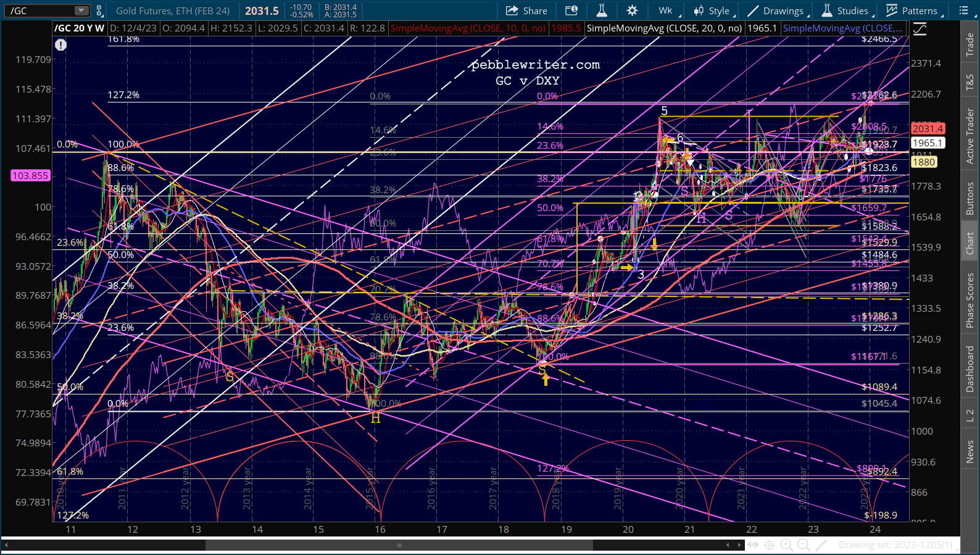Activate the pan crosshair tool
This screenshot has height=555, width=980.
tap(770, 545)
